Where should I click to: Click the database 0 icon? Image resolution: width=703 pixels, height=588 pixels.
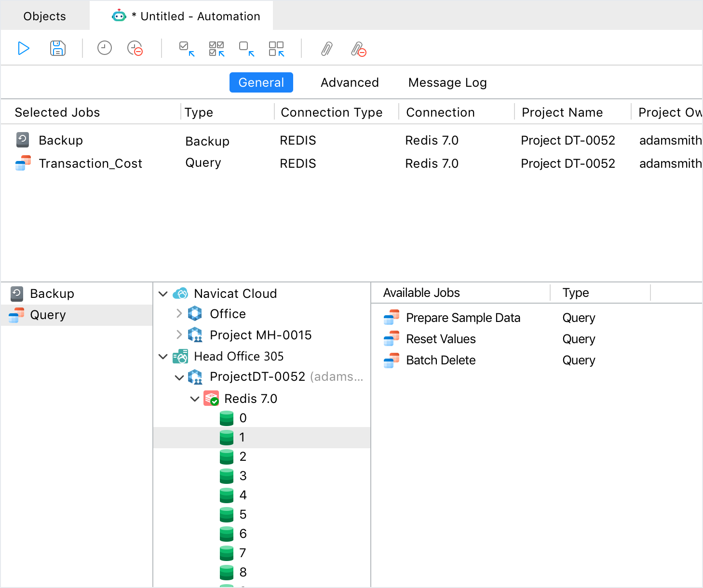coord(227,418)
